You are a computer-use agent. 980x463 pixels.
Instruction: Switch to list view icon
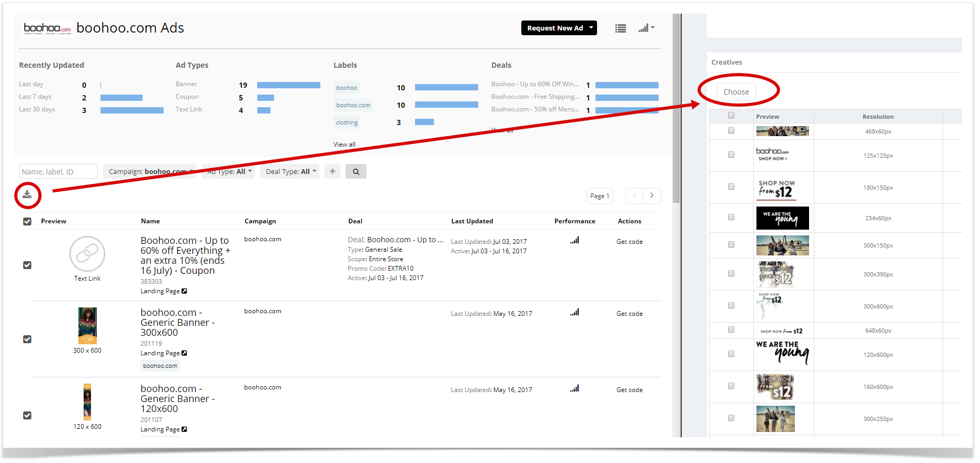[620, 28]
